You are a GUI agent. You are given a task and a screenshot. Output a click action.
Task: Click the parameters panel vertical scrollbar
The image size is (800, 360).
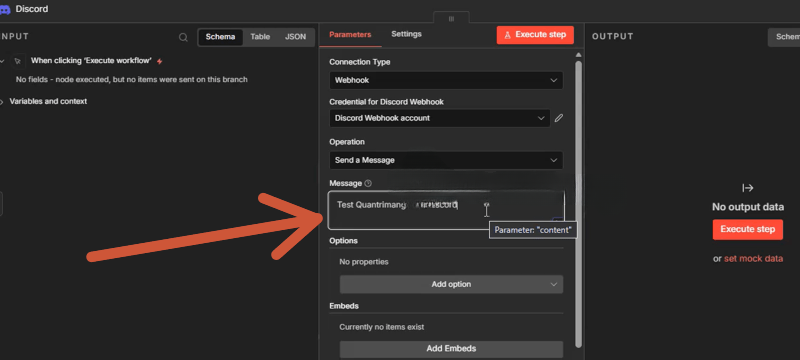pyautogui.click(x=578, y=204)
